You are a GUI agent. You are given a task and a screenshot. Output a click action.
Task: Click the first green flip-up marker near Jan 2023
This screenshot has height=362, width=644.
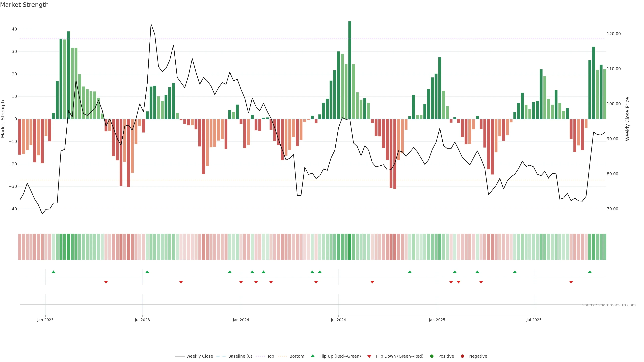click(53, 272)
